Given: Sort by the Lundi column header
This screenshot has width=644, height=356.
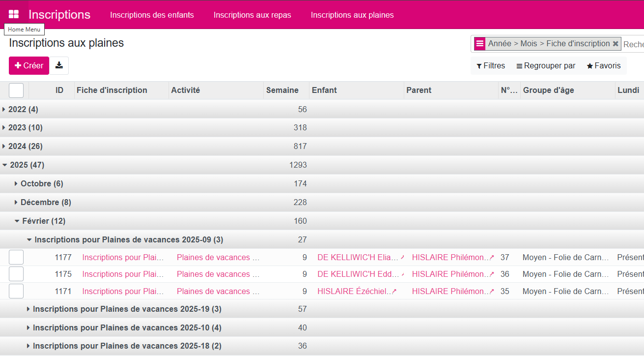Looking at the screenshot, I should coord(628,90).
